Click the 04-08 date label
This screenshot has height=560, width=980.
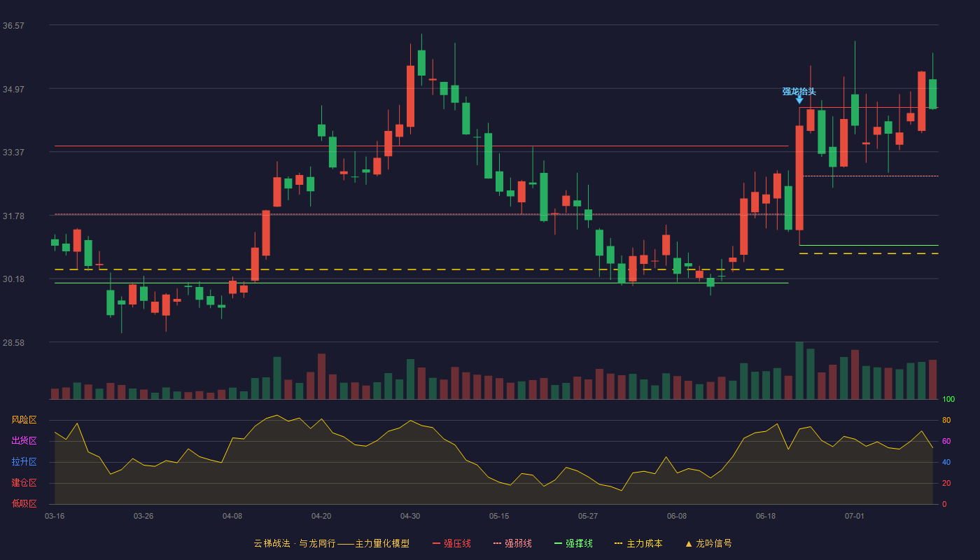(232, 516)
